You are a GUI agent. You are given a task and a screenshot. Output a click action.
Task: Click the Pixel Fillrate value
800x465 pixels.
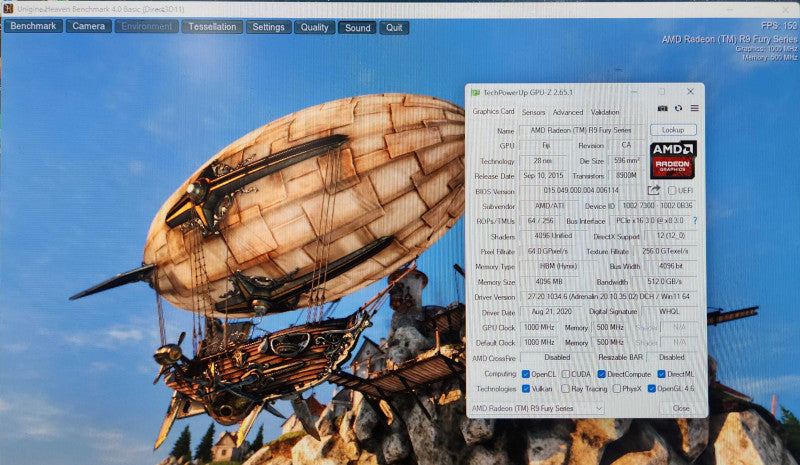pyautogui.click(x=547, y=251)
